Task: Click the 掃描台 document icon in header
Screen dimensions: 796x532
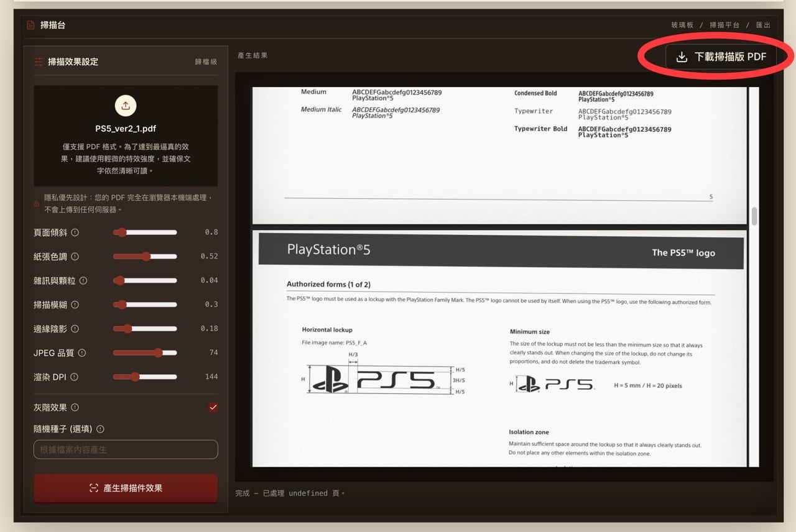Action: click(31, 25)
